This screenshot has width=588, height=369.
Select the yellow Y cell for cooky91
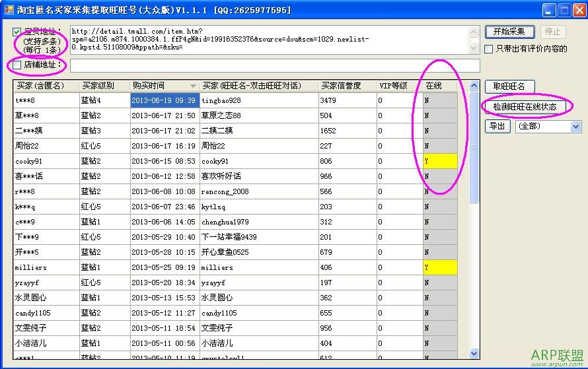[x=439, y=161]
